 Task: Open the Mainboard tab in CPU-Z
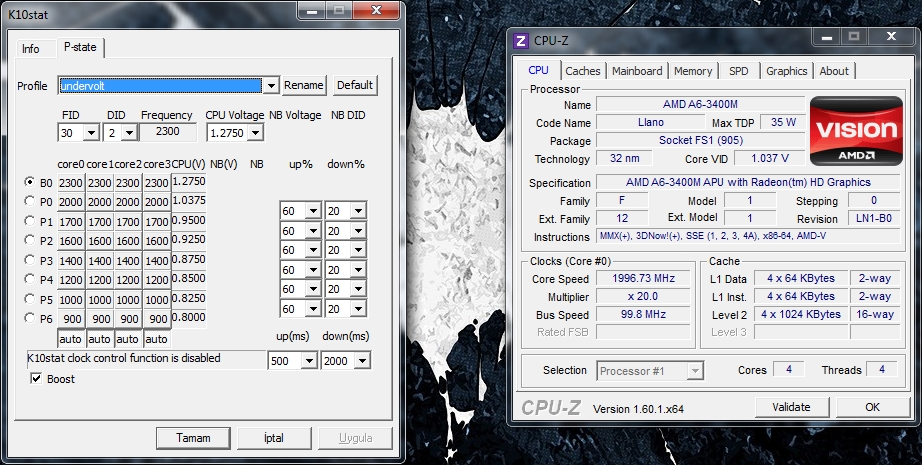click(x=637, y=71)
